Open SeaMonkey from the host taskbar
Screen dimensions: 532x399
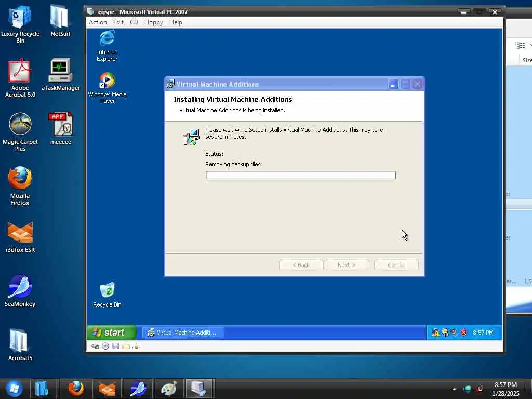coord(138,389)
